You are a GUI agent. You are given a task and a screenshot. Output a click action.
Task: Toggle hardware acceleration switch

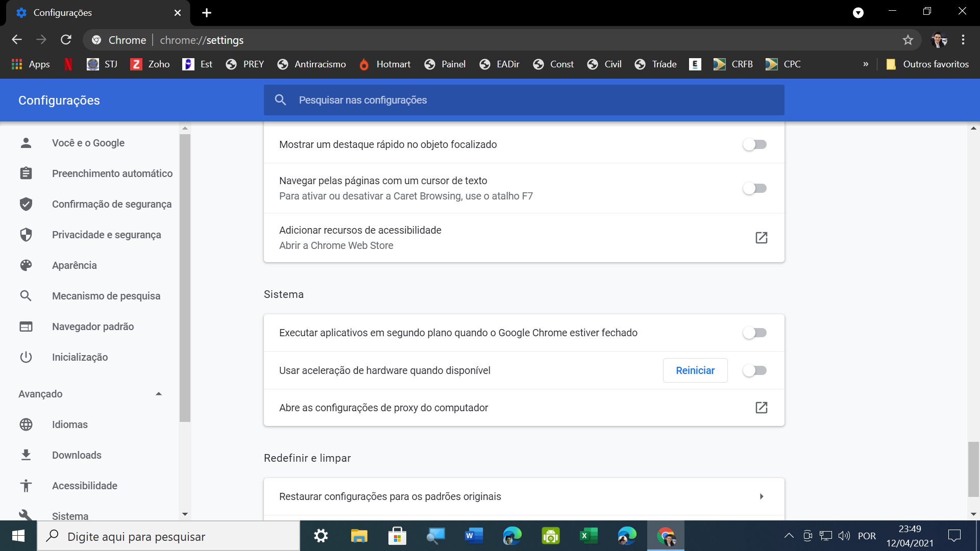(x=755, y=370)
